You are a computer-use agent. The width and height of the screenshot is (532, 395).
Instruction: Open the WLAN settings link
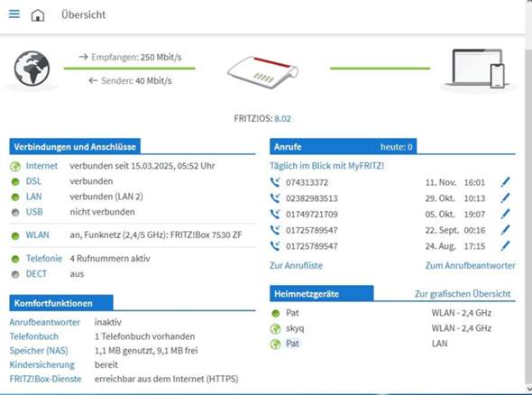point(38,234)
